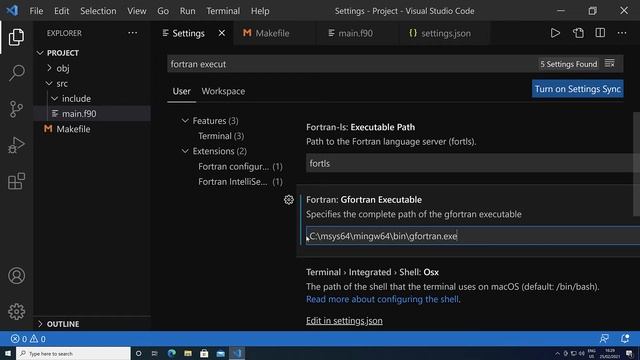Open the Go menu

click(163, 11)
